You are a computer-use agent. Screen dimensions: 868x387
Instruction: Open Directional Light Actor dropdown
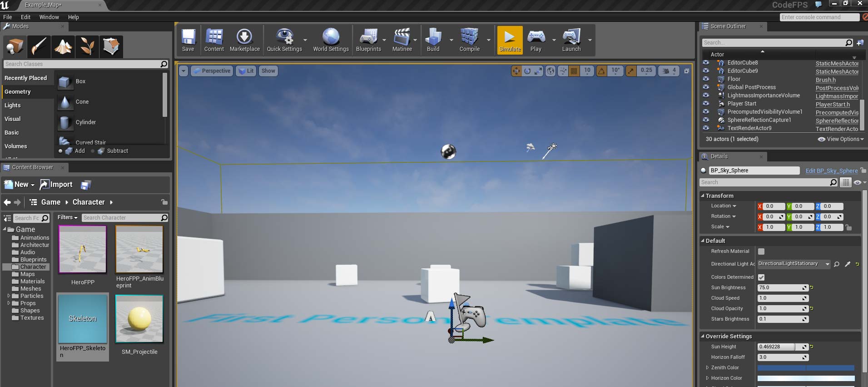click(x=794, y=264)
